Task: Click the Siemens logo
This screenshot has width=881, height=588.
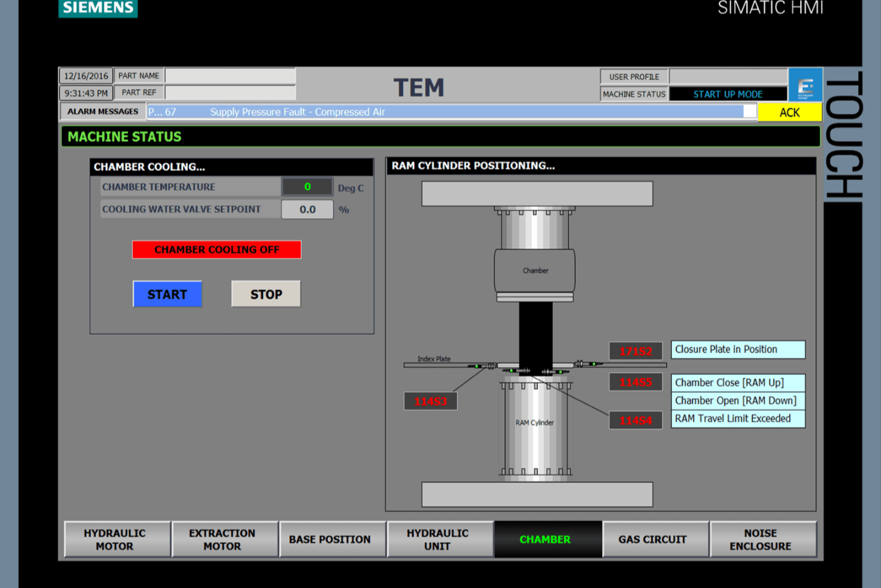Action: click(x=98, y=8)
